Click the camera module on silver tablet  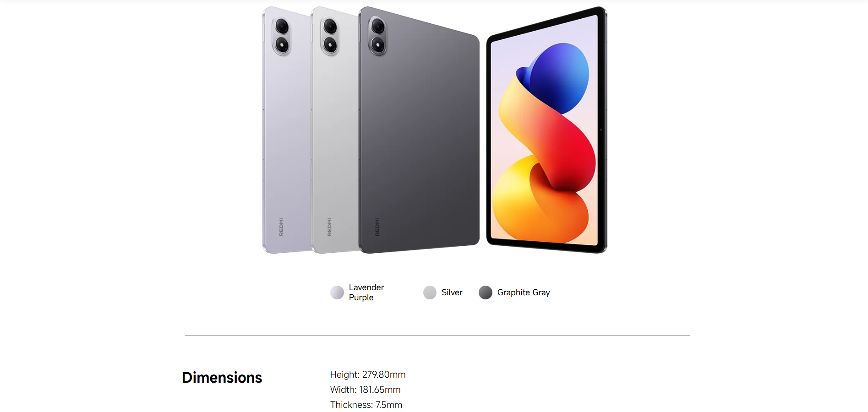point(330,36)
